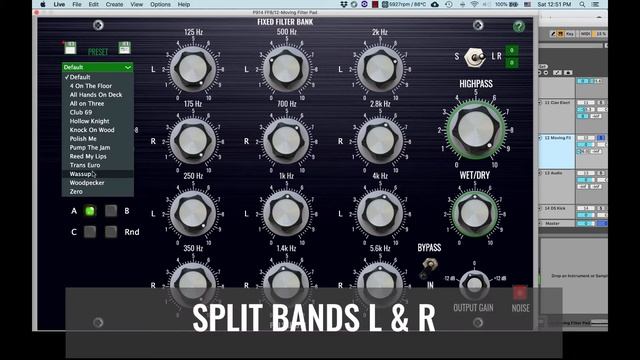640x360 pixels.
Task: Click the 4k Hz band knob
Action: click(380, 213)
